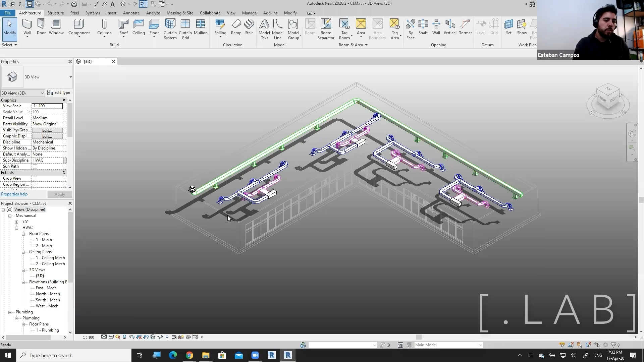Click Edit button for Visibility/Graphics
This screenshot has height=362, width=644.
point(47,130)
